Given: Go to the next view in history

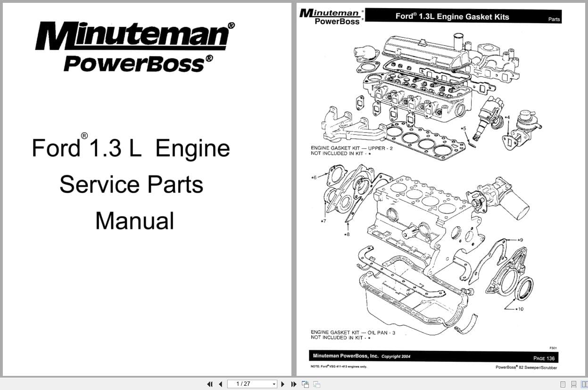Looking at the screenshot, I should pyautogui.click(x=317, y=384).
